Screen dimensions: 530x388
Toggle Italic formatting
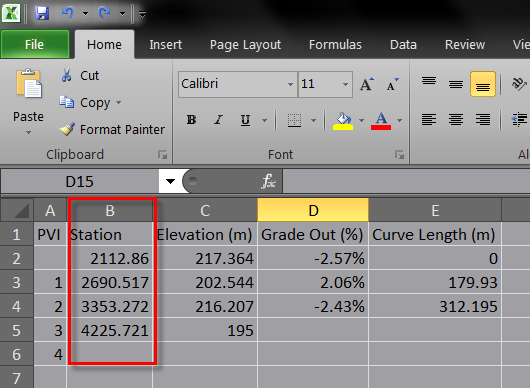point(218,120)
